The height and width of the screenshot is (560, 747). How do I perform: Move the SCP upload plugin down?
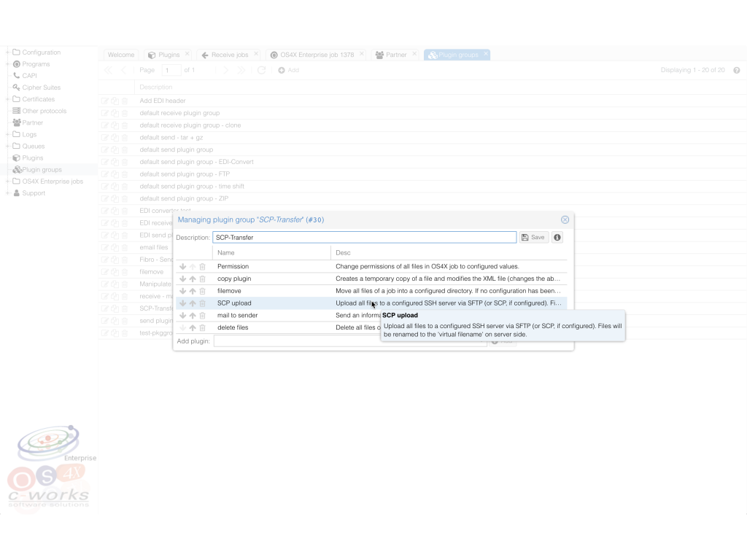[182, 303]
